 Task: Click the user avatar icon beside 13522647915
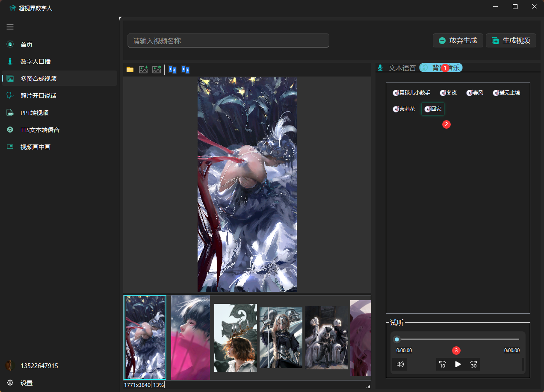(x=10, y=365)
